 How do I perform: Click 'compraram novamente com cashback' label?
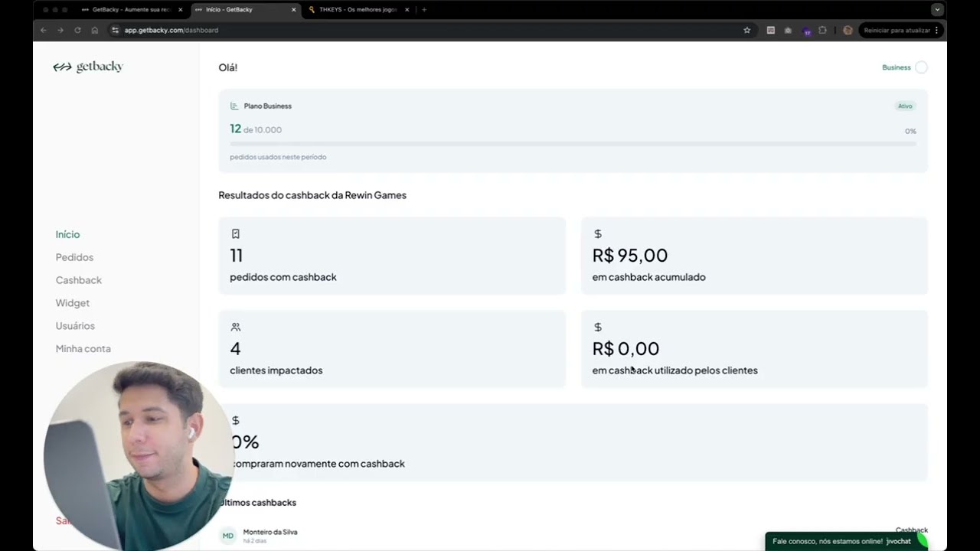point(318,464)
